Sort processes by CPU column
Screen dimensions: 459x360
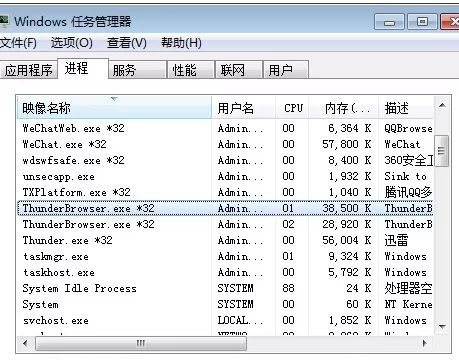[x=292, y=108]
